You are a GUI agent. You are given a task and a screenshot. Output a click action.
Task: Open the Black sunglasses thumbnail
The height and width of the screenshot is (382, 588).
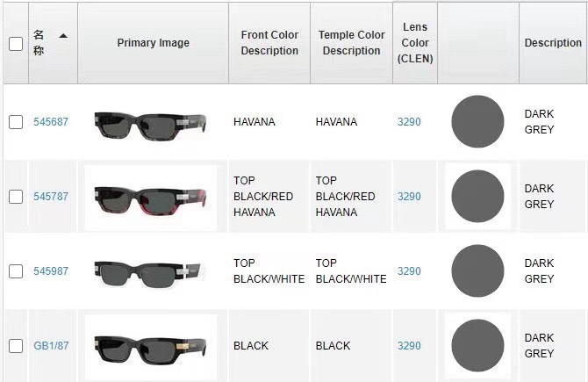click(x=150, y=347)
